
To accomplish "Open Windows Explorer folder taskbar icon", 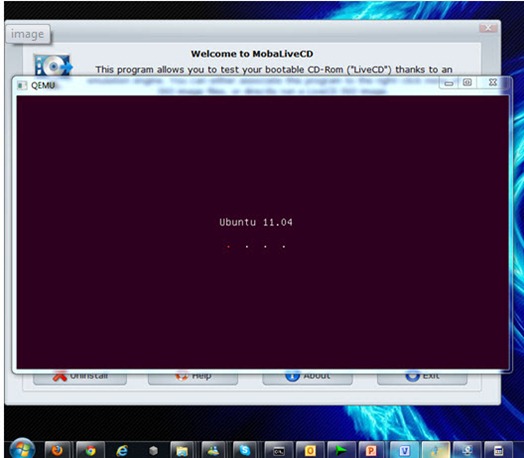I will click(x=182, y=450).
